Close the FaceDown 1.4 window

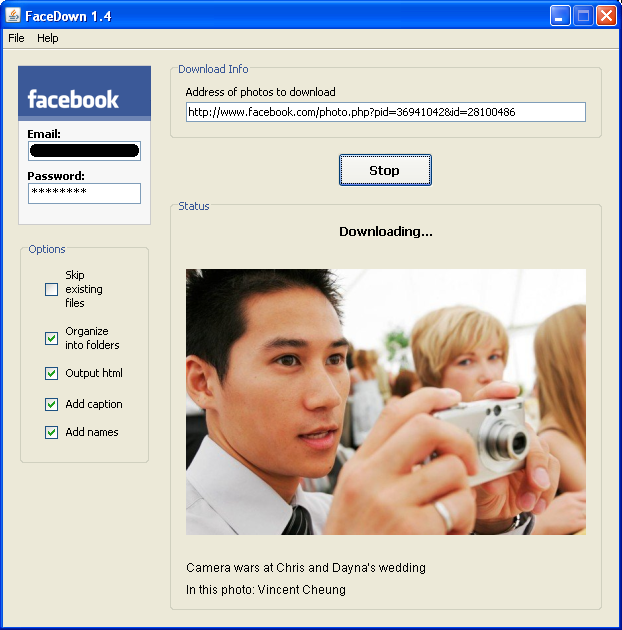pos(606,16)
